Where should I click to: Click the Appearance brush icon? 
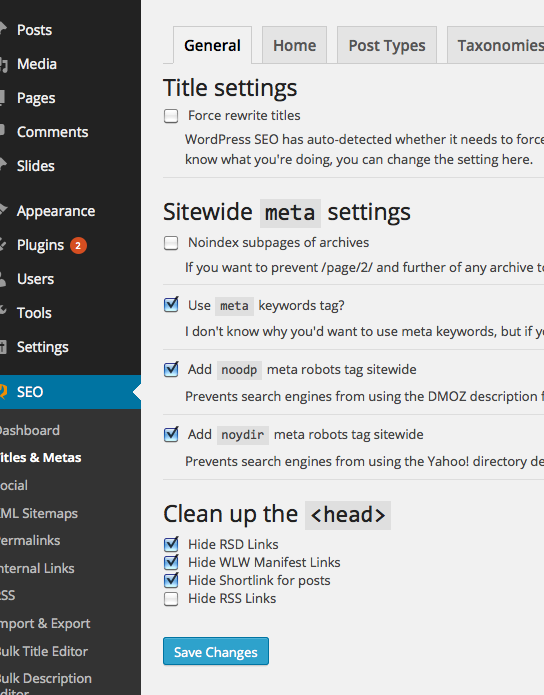(x=3, y=210)
